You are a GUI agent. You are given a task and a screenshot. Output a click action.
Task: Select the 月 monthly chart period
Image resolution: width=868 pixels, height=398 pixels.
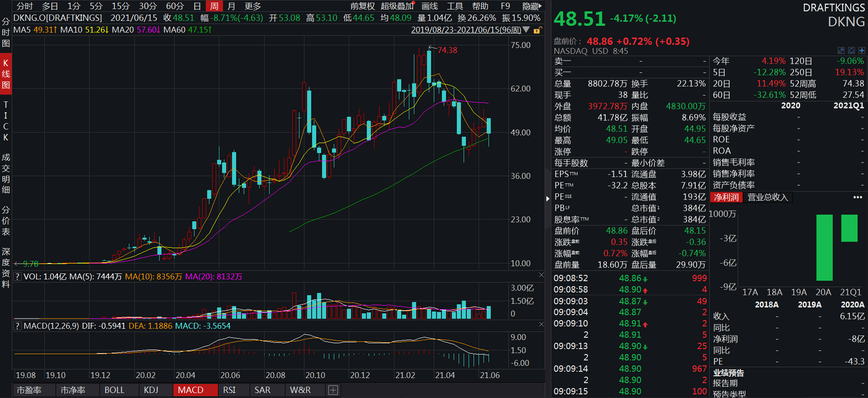232,6
